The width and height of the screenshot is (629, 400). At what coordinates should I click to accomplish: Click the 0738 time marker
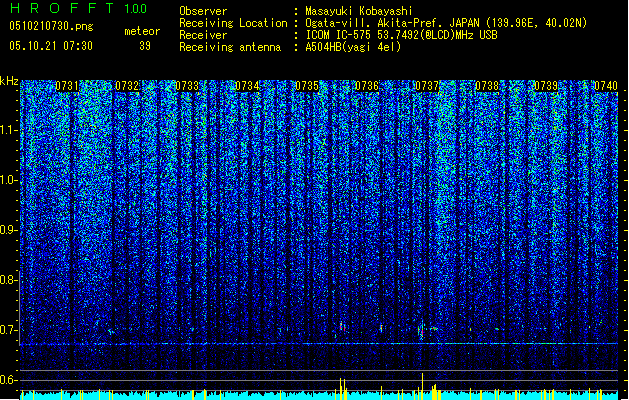tap(487, 86)
